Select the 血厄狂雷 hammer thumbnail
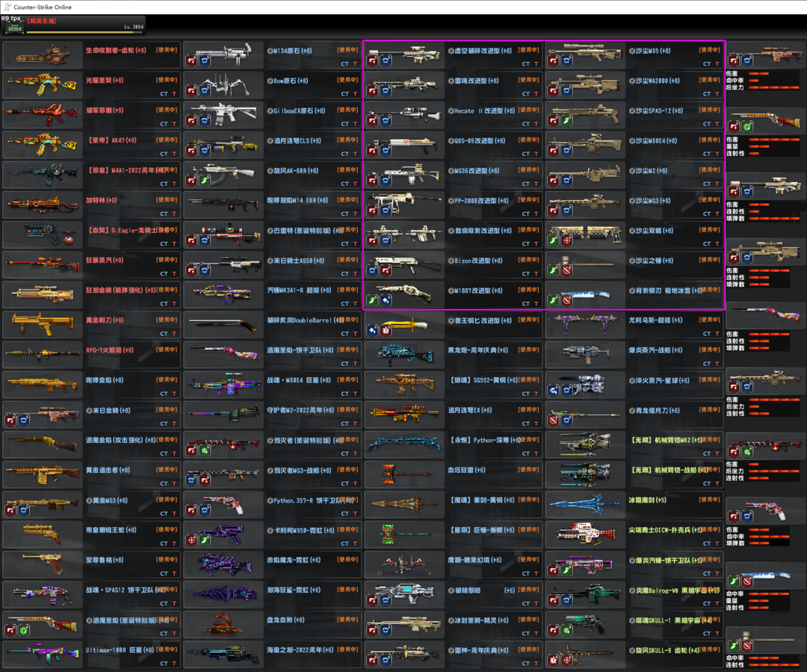 point(404,474)
